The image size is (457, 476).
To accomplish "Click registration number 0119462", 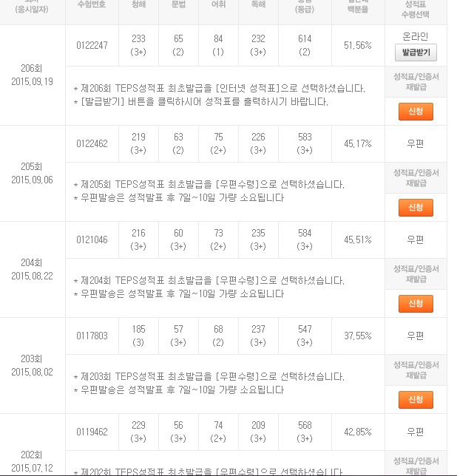I will (x=92, y=432).
